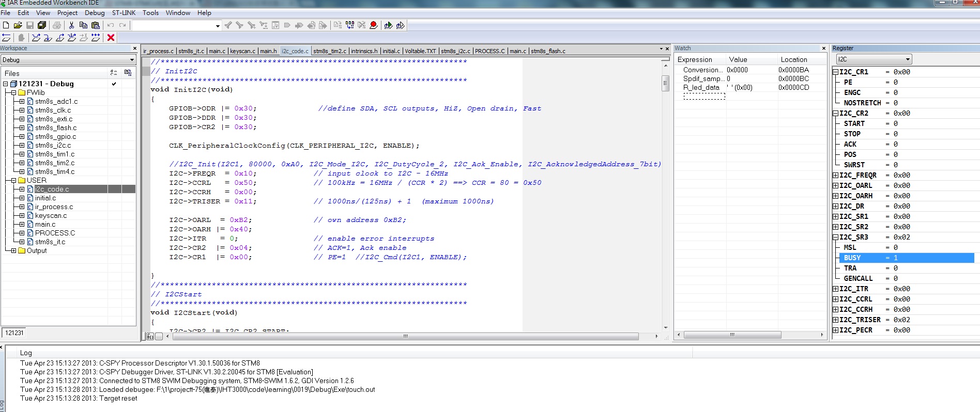Screen dimensions: 980x412
Task: Expand the I2C_FREQR register
Action: (835, 175)
